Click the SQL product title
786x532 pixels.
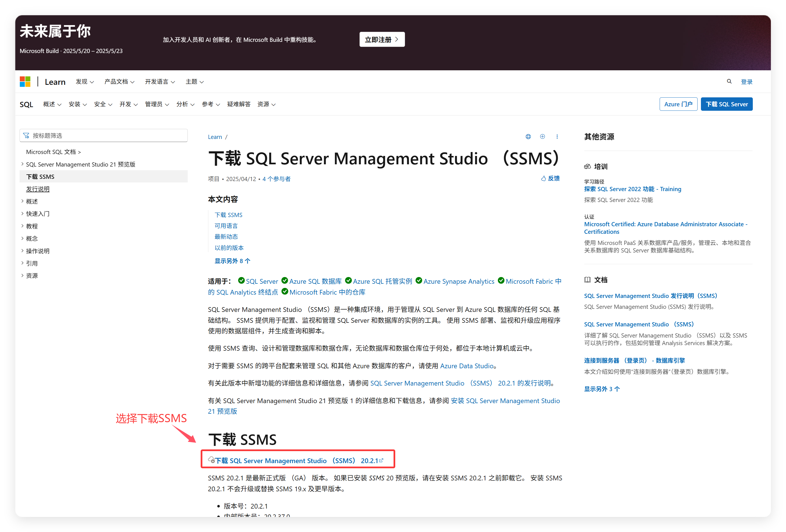[x=26, y=105]
